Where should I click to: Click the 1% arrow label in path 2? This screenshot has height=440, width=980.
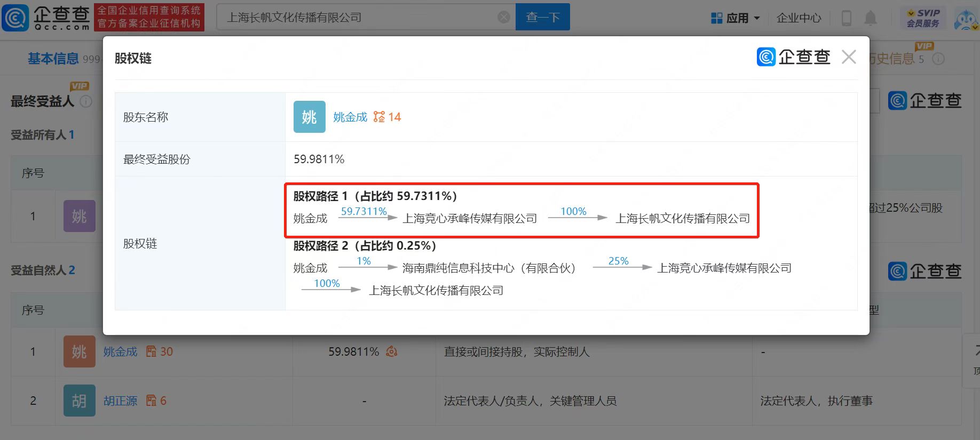tap(363, 261)
